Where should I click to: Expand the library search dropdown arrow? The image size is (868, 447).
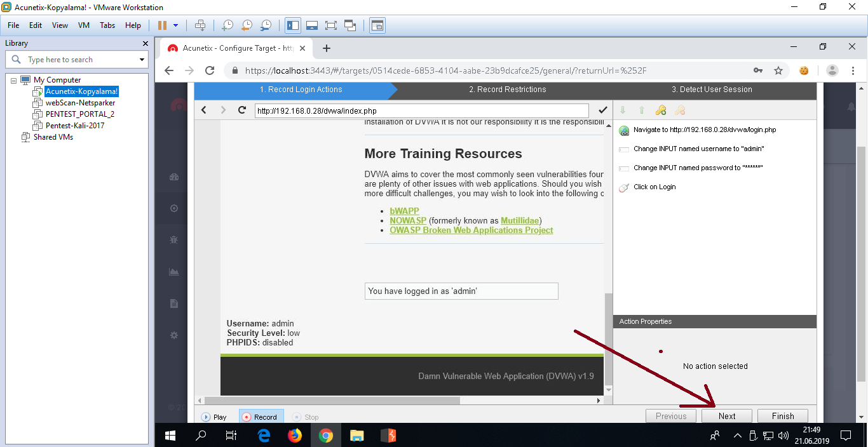click(x=142, y=60)
